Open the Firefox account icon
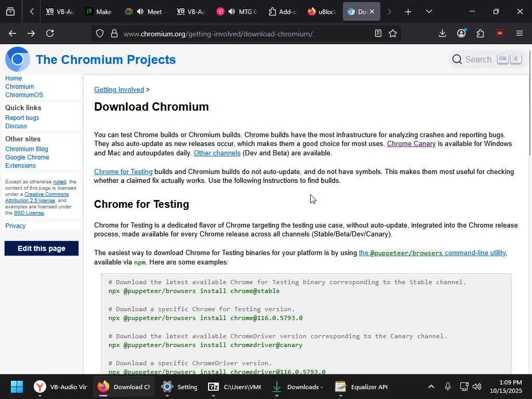This screenshot has width=532, height=399. click(461, 33)
